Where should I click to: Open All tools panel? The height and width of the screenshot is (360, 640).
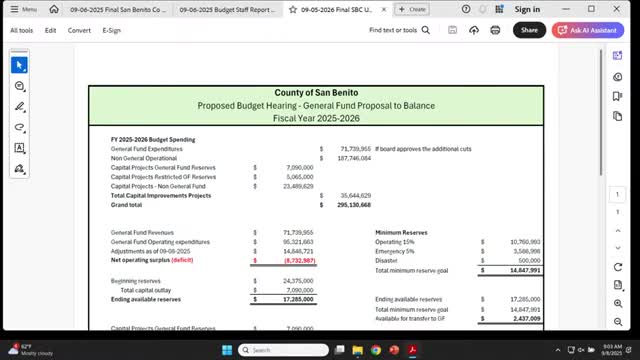click(x=22, y=30)
